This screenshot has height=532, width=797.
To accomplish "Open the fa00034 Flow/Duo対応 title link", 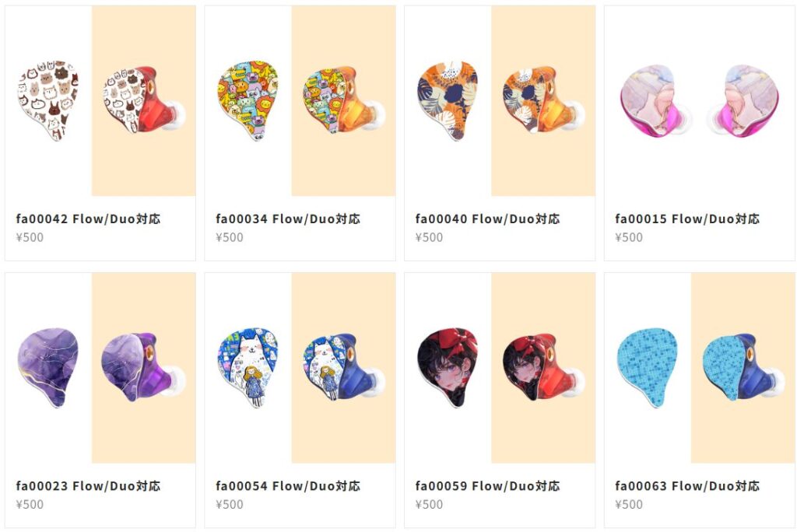I will click(x=288, y=219).
